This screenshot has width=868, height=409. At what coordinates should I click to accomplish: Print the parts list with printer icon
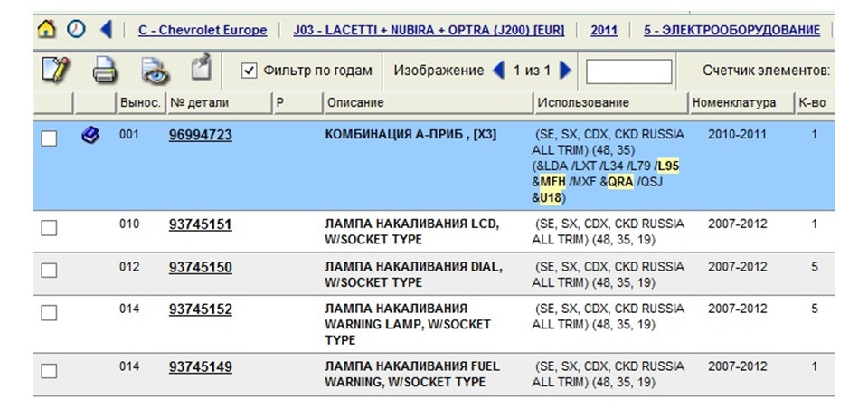click(x=105, y=71)
